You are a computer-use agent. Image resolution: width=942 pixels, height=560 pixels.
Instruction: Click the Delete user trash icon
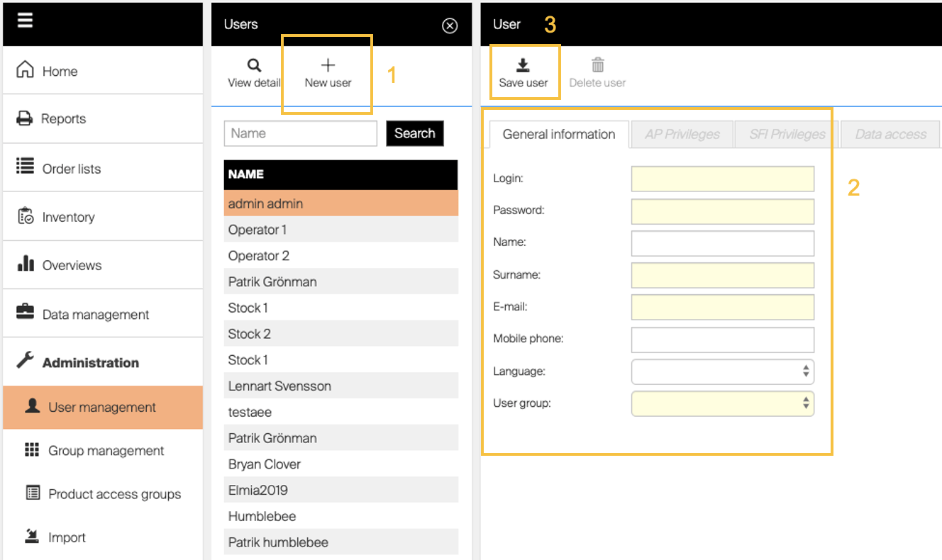click(597, 66)
